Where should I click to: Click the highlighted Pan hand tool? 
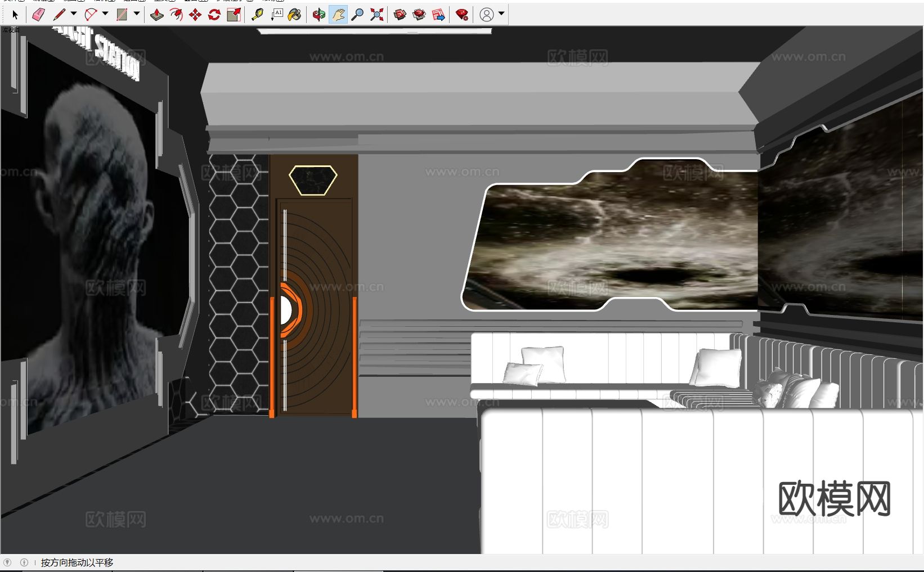pos(338,15)
